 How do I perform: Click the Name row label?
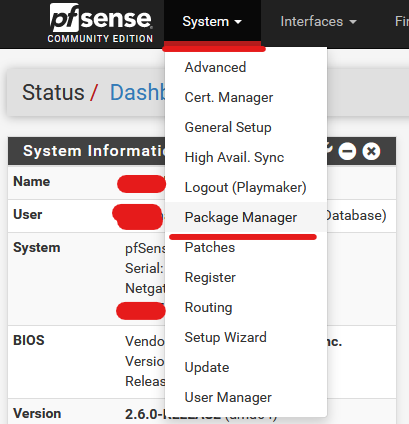click(x=32, y=182)
